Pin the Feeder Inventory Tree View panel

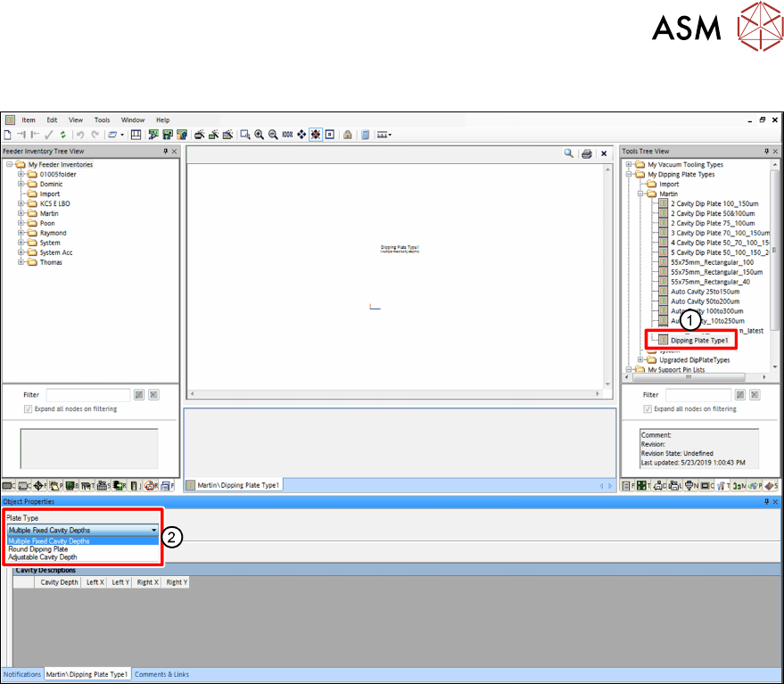click(166, 151)
